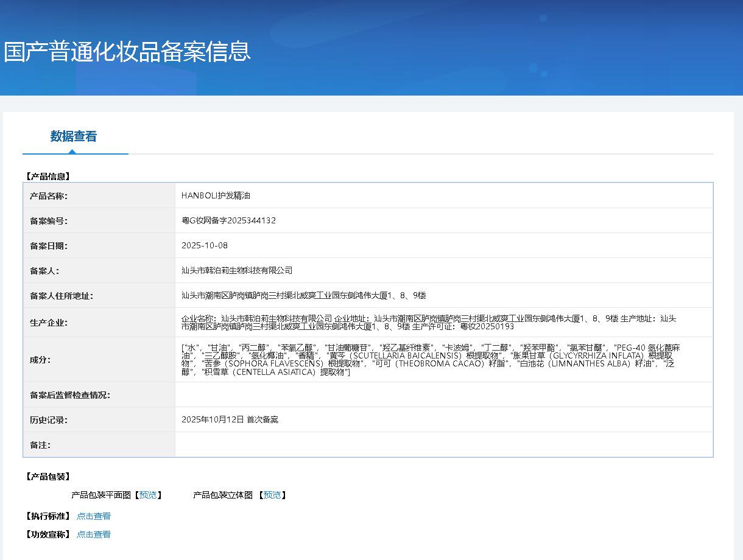Image resolution: width=743 pixels, height=560 pixels.
Task: Click the empty 备注 value cell
Action: point(443,445)
